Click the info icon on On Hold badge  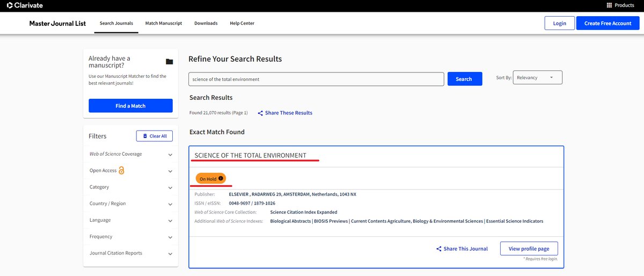pos(221,178)
